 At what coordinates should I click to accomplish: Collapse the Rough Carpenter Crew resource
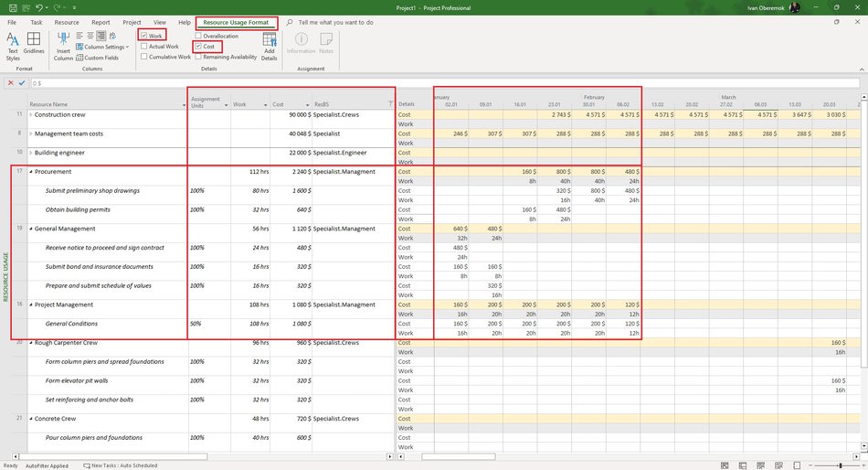coord(31,343)
